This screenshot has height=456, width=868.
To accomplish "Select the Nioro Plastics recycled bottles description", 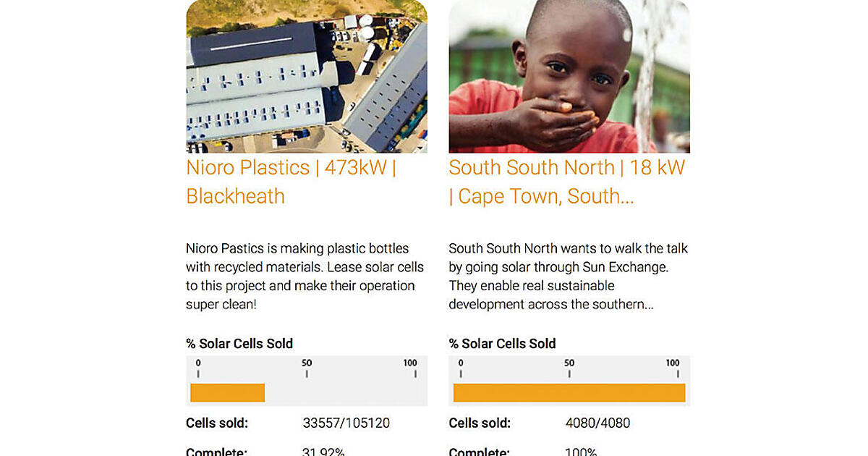I will click(305, 276).
